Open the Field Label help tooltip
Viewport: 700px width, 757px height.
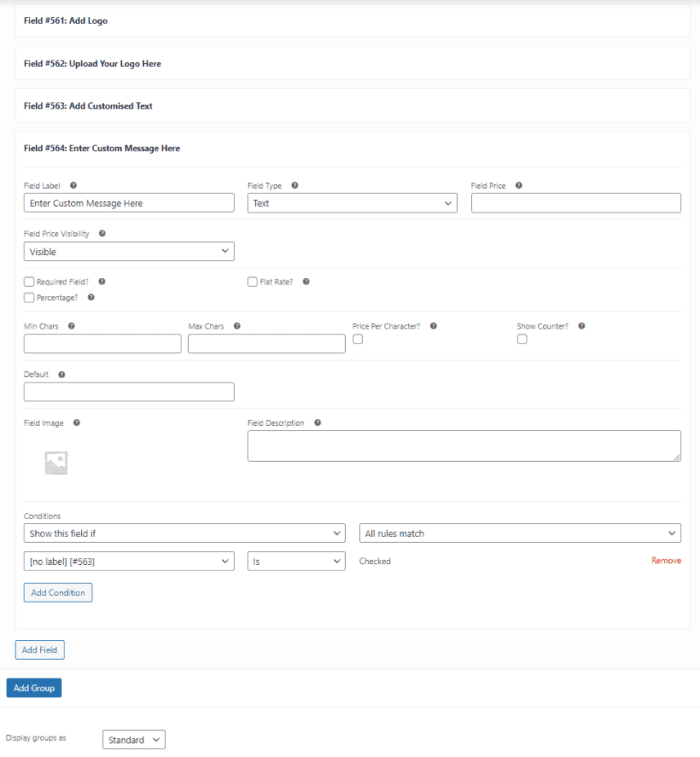[74, 186]
